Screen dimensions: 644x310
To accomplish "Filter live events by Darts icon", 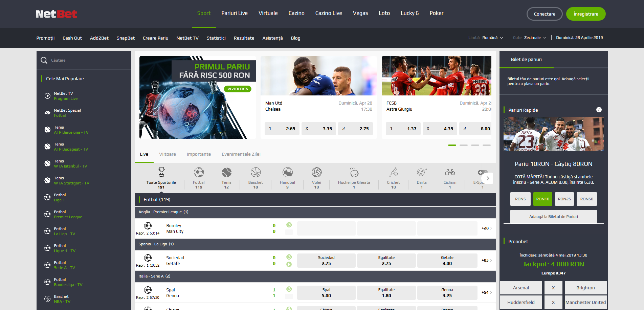I will (422, 172).
